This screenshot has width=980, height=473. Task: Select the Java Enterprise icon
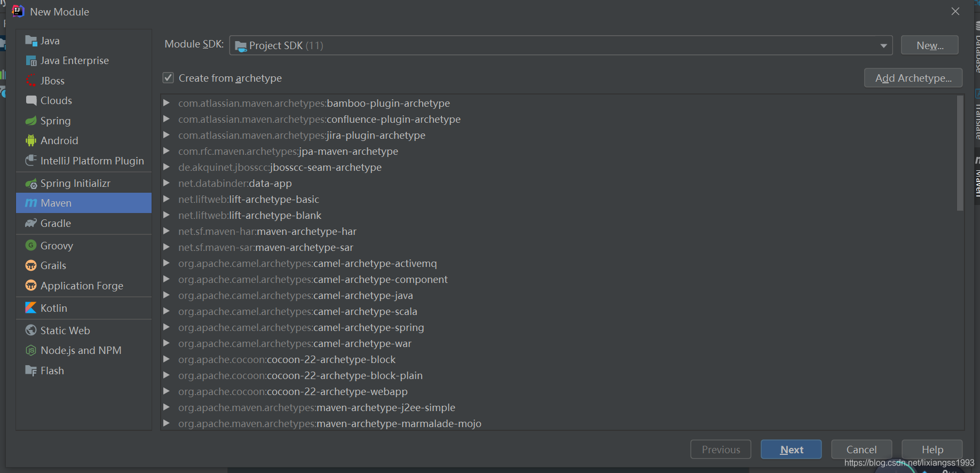(x=31, y=61)
